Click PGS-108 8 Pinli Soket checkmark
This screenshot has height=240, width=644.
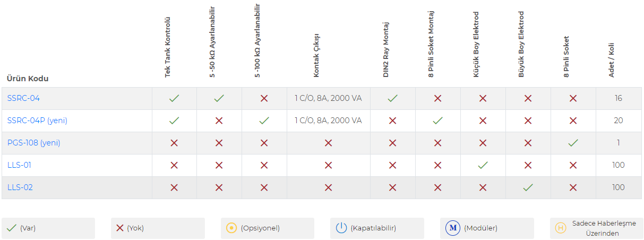tap(573, 143)
